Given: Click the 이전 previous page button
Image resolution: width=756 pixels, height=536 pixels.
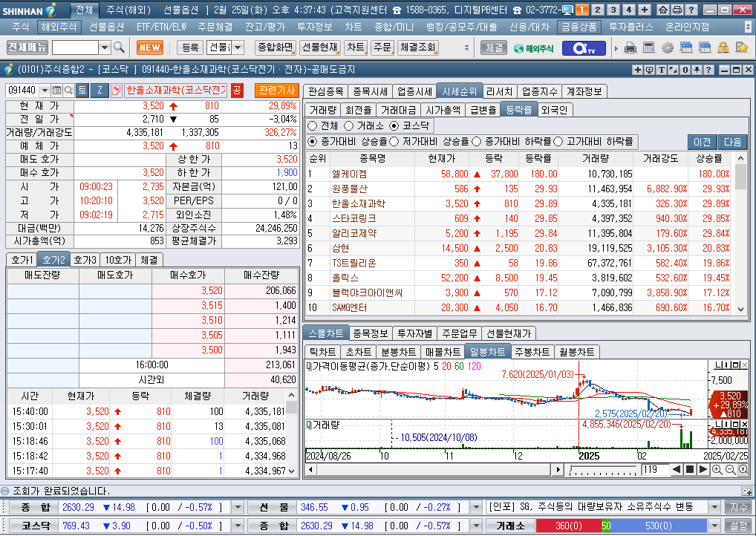Looking at the screenshot, I should point(702,142).
